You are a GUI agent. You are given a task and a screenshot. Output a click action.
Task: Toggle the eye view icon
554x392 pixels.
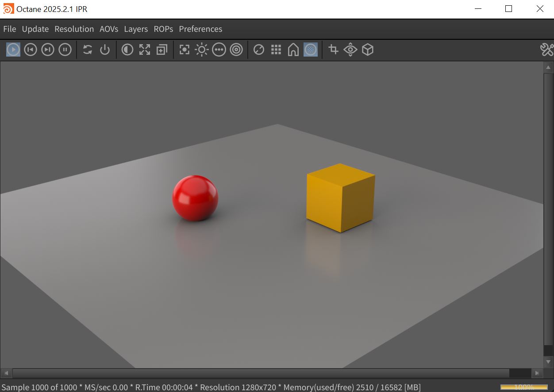click(x=350, y=49)
